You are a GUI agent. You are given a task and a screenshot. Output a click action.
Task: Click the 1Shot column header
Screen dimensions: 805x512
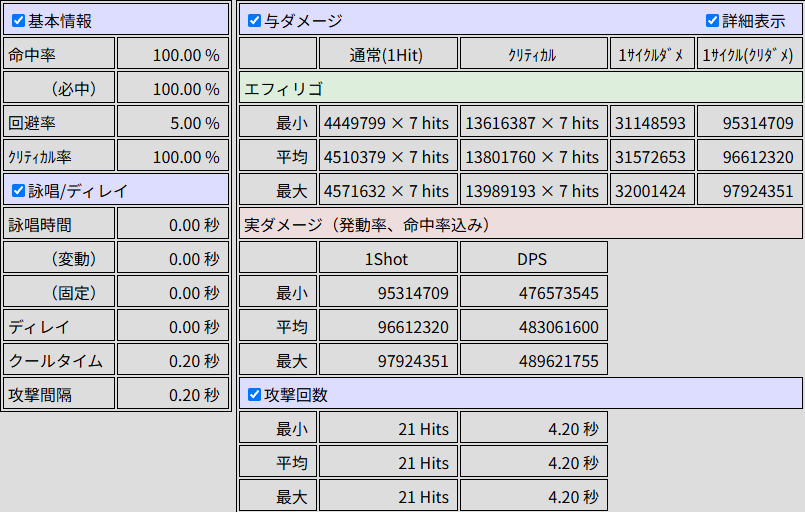[388, 258]
